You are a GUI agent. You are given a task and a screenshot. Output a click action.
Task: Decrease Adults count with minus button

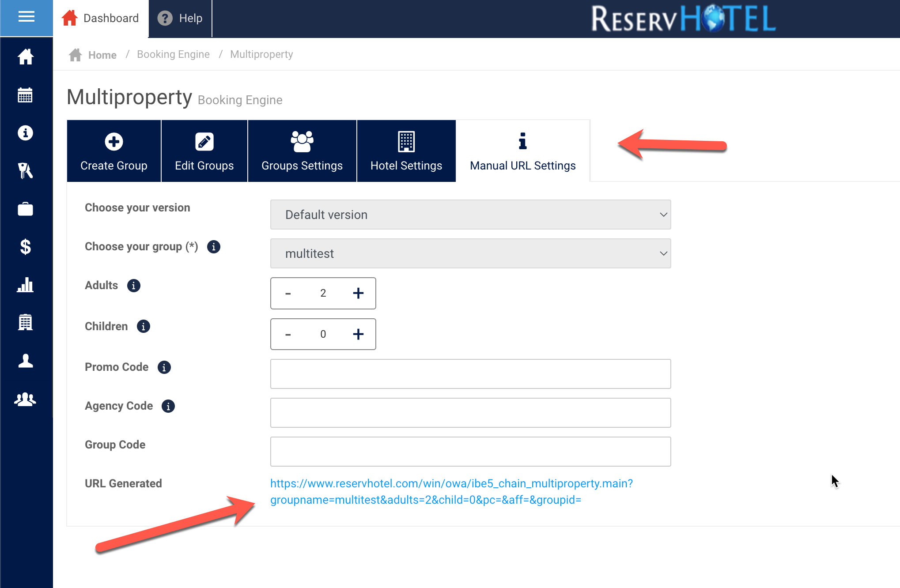(x=288, y=293)
